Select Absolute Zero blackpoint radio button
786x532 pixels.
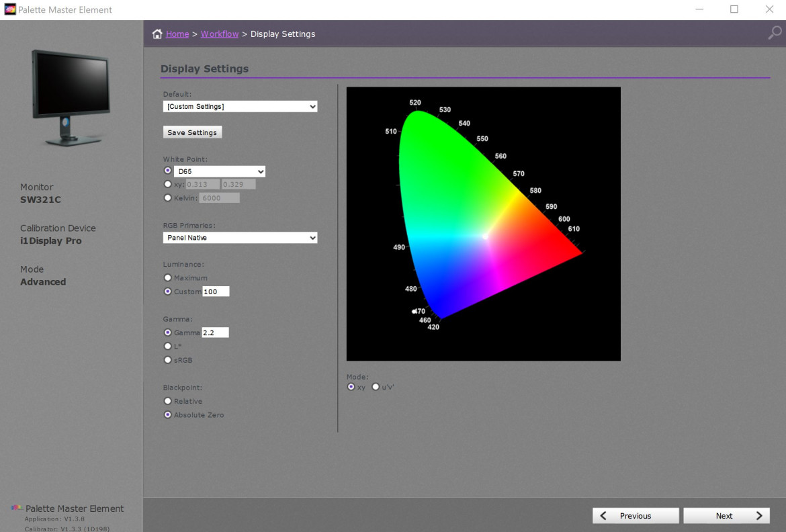tap(168, 414)
